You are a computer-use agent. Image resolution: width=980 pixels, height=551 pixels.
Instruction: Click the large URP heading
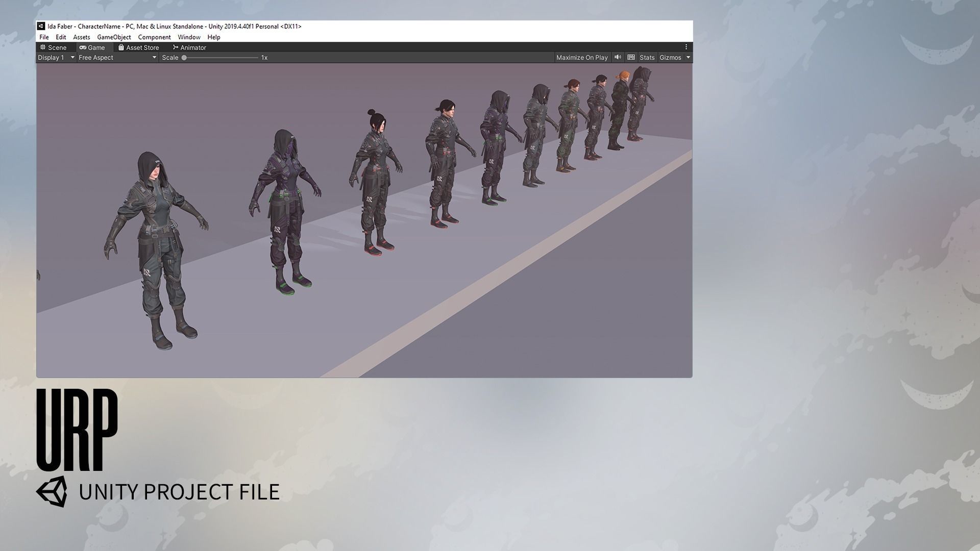(77, 430)
